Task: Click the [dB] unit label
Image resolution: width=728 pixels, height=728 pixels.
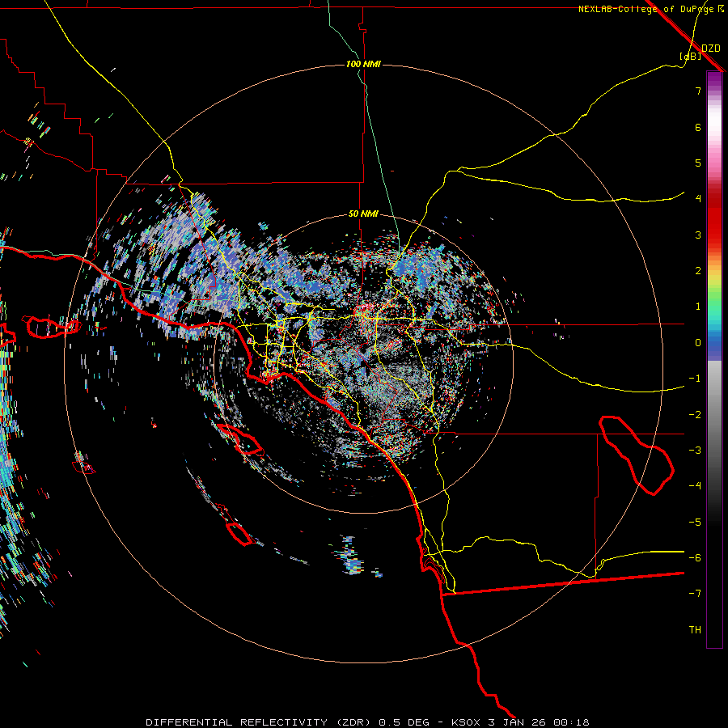Action: click(x=691, y=56)
